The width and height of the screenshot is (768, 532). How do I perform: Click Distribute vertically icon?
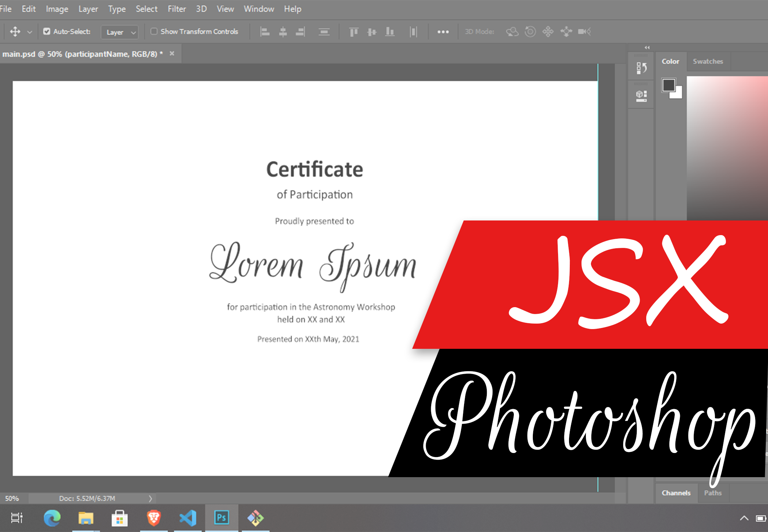point(324,32)
